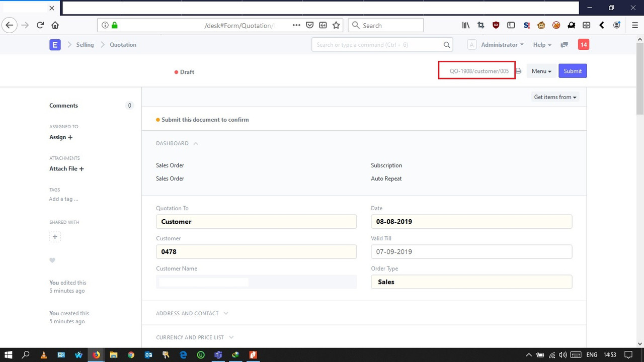
Task: Open the uBlock Origin shield icon
Action: pyautogui.click(x=496, y=25)
